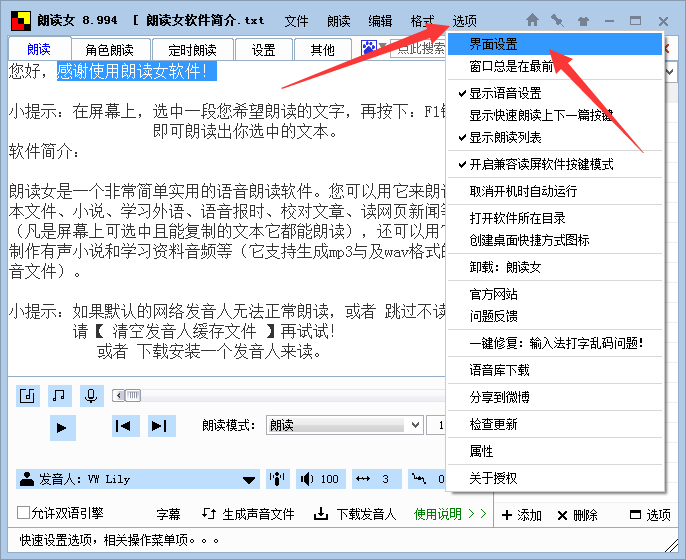Switch to the 朗读 tab
Image resolution: width=686 pixels, height=560 pixels.
[39, 49]
